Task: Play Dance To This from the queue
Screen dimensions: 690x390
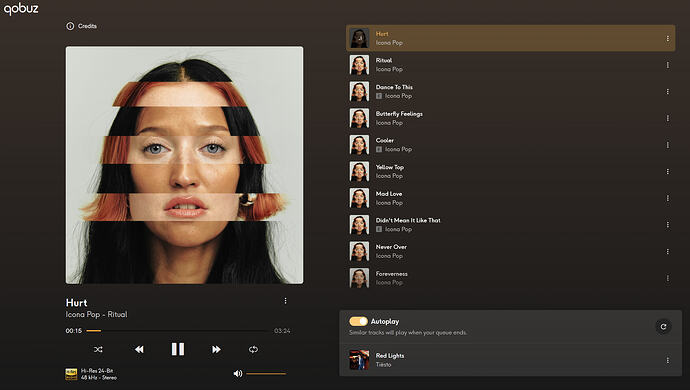Action: [x=510, y=92]
